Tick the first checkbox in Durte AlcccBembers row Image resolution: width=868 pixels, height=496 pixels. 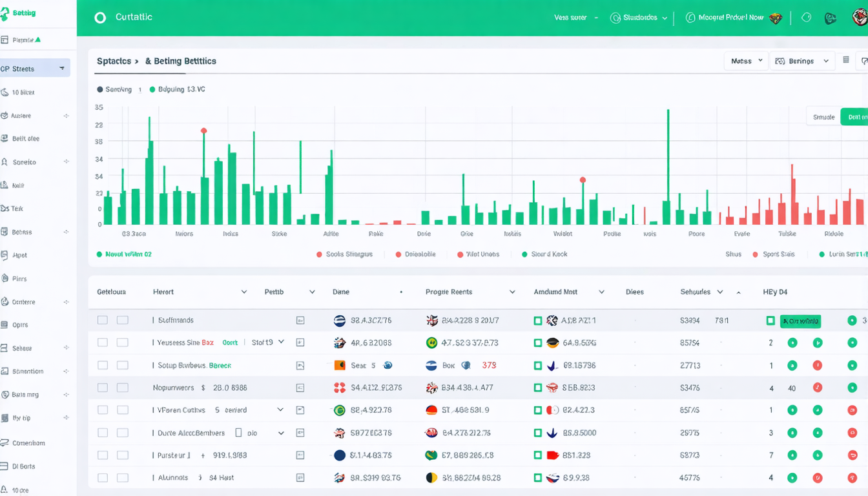click(x=102, y=433)
